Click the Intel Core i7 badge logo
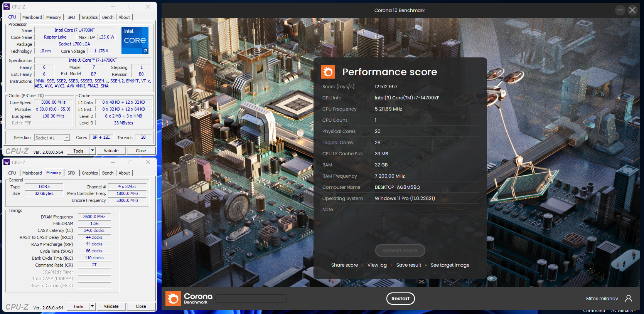The width and height of the screenshot is (644, 314). [135, 40]
